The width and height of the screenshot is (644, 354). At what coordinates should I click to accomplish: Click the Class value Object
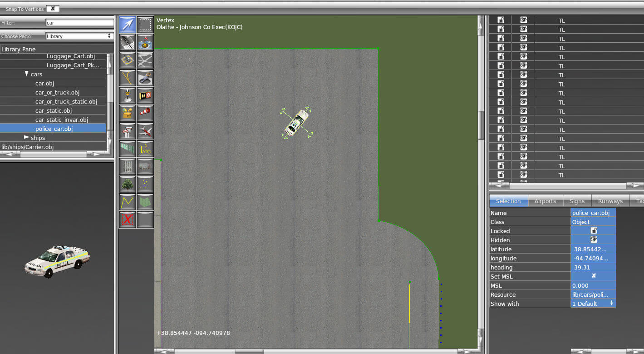593,222
